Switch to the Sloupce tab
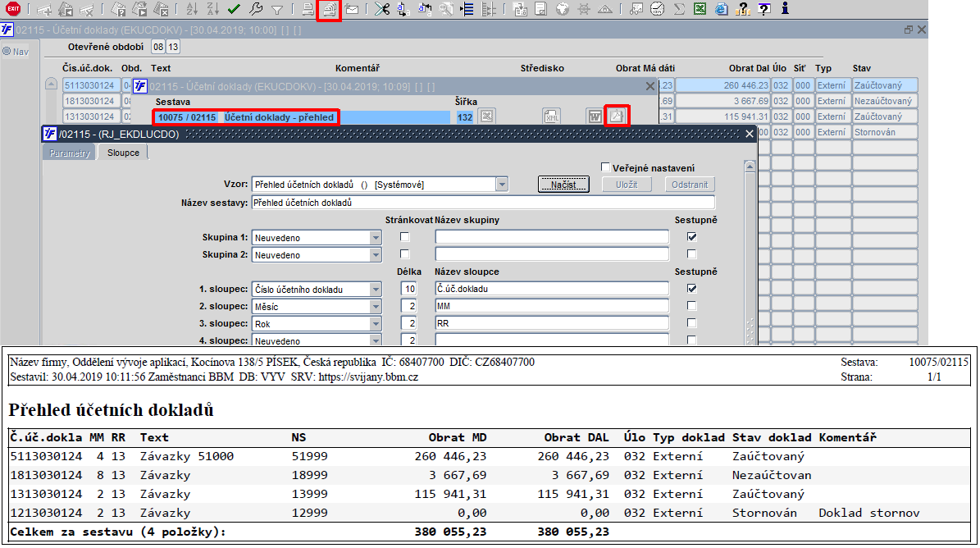Screen dimensions: 980x548 point(123,153)
